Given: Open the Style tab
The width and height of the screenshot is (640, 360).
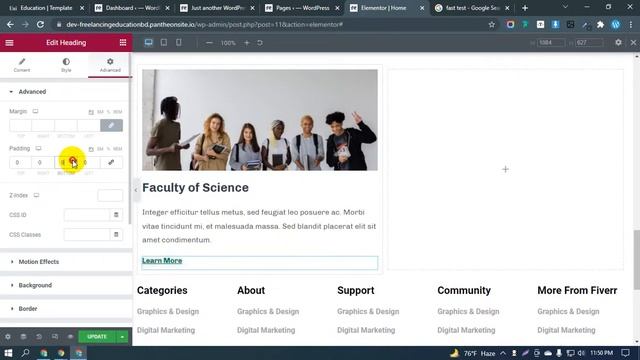Looking at the screenshot, I should tap(66, 65).
